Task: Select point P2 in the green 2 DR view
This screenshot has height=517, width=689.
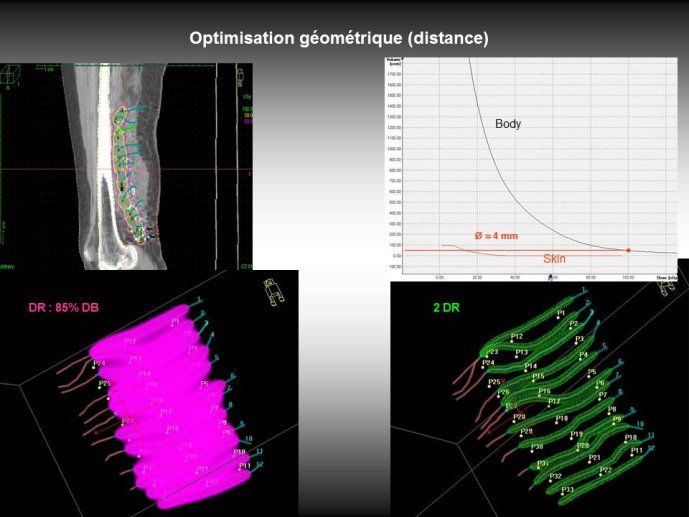Action: pos(573,324)
